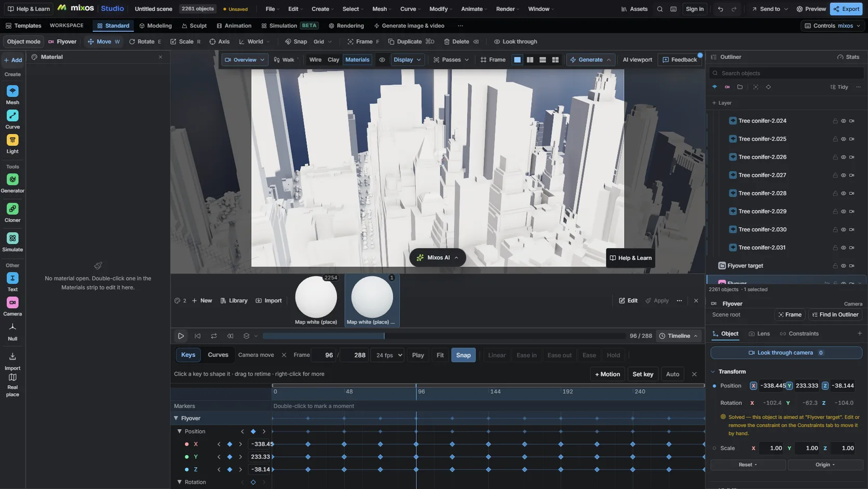Open the Real place tool
868x489 pixels.
coord(12,385)
